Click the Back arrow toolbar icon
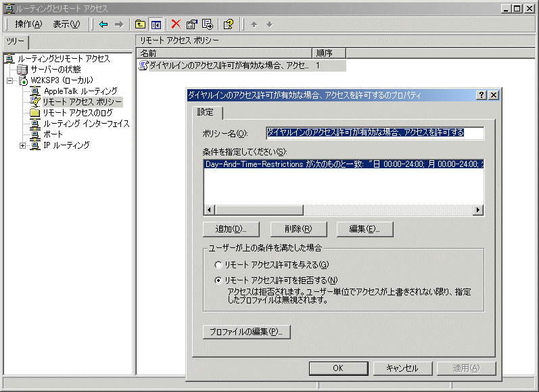This screenshot has height=392, width=539. coord(103,24)
